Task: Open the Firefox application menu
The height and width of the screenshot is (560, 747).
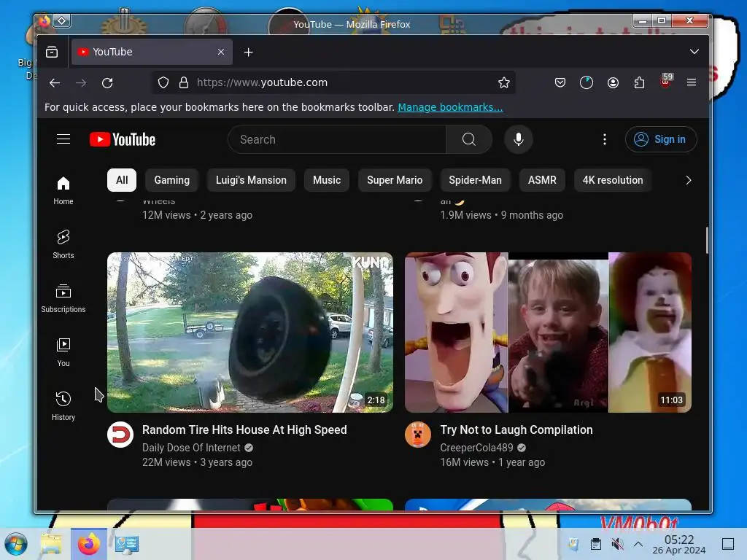Action: [x=692, y=82]
